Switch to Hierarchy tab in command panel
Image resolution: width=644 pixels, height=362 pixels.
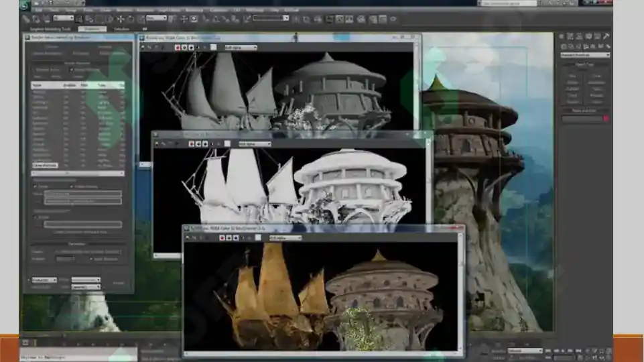(579, 36)
